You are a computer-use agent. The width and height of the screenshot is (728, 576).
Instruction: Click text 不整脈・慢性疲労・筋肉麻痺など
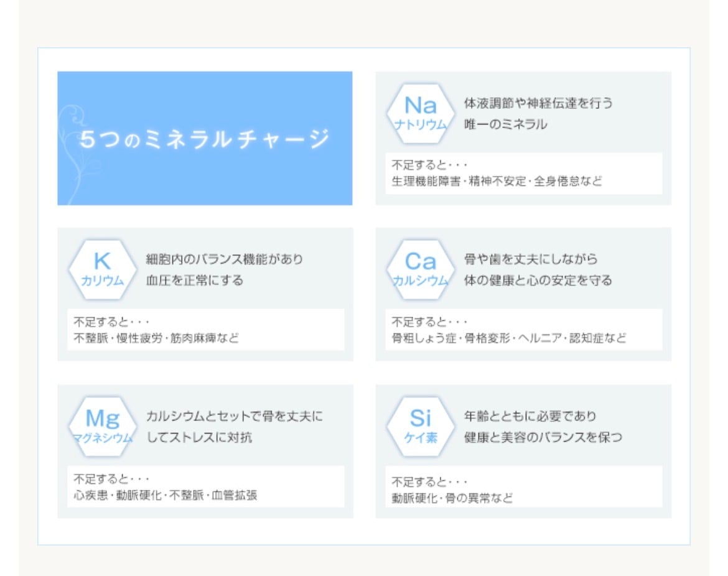156,338
